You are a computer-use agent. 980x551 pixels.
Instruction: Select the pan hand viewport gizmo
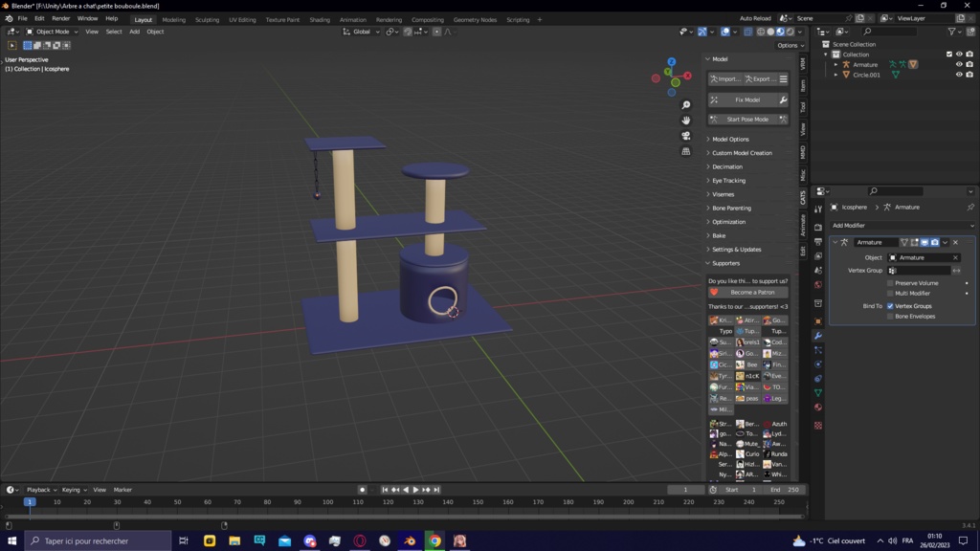click(x=686, y=121)
